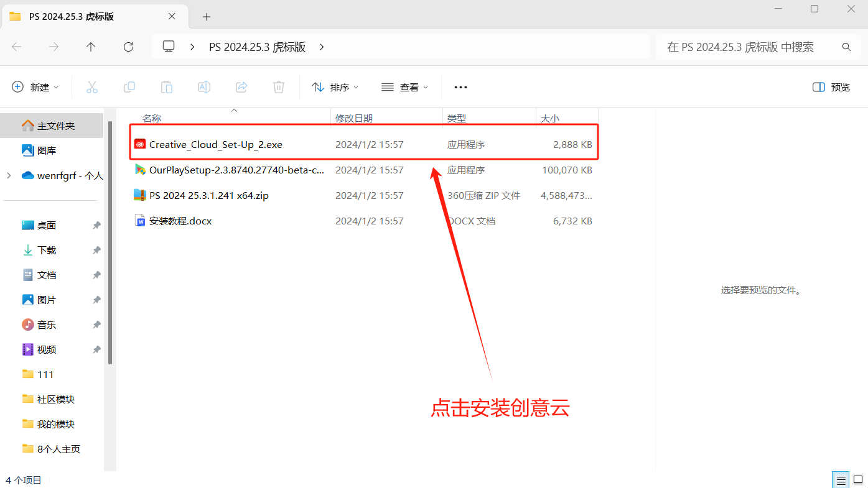Click the 2,888 KB size cell
The image size is (868, 488).
[572, 144]
